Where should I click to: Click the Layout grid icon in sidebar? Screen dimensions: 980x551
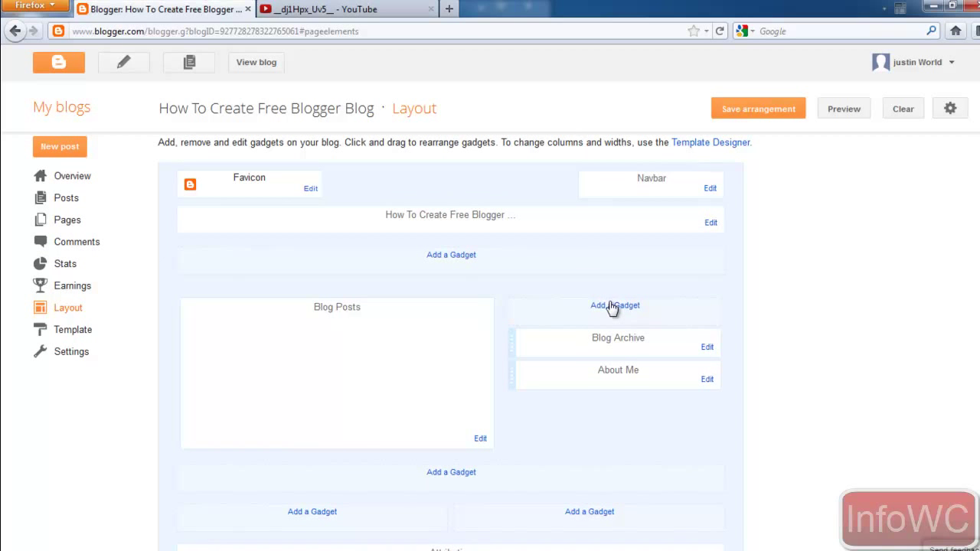[41, 308]
